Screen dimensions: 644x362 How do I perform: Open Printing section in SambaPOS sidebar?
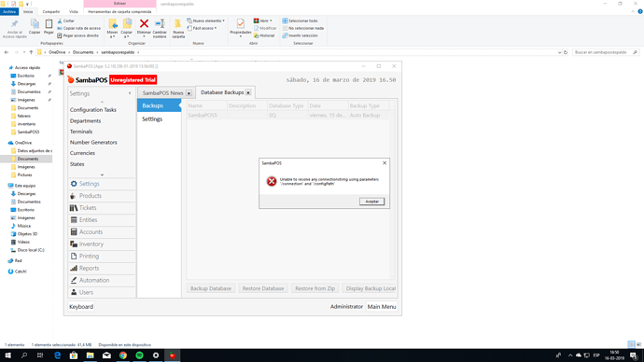pos(102,257)
